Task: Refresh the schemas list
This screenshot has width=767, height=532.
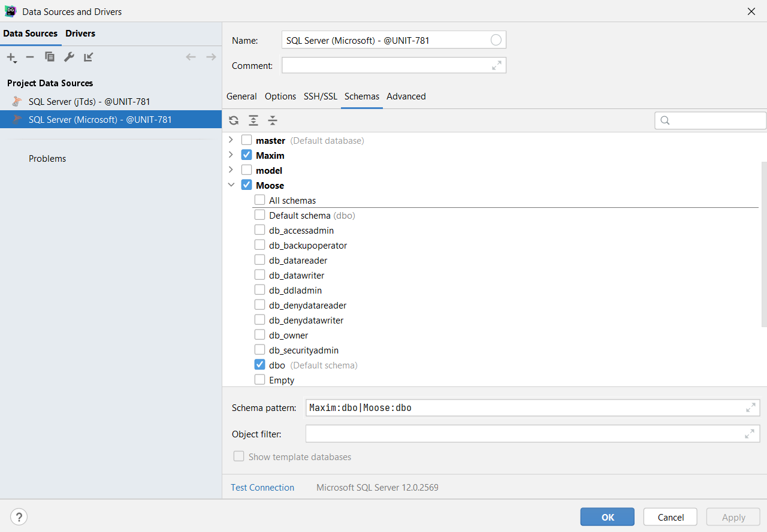Action: (x=234, y=120)
